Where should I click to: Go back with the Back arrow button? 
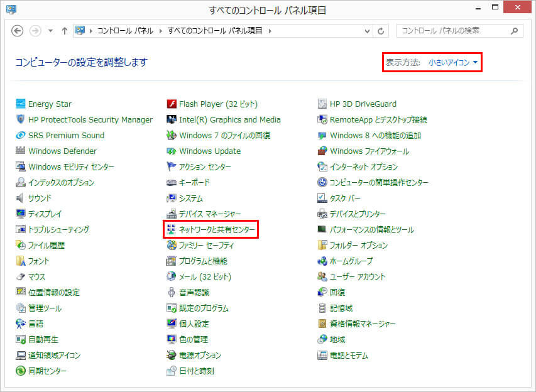(18, 31)
